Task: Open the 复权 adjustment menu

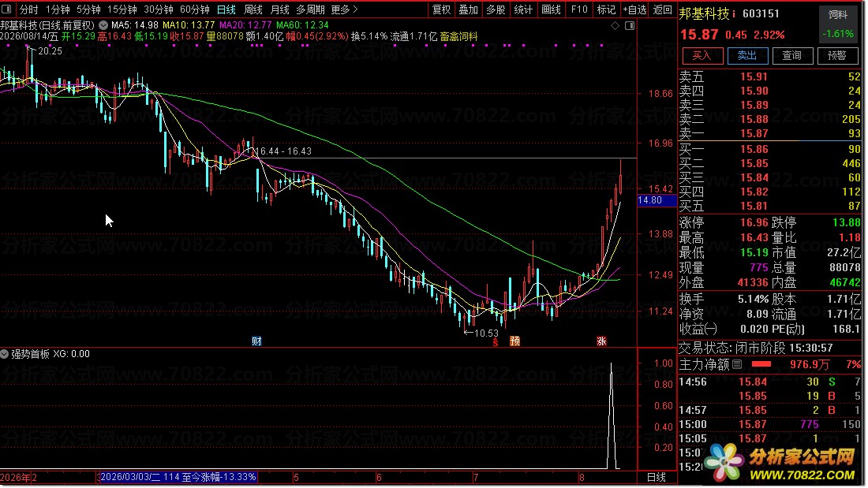Action: (442, 9)
